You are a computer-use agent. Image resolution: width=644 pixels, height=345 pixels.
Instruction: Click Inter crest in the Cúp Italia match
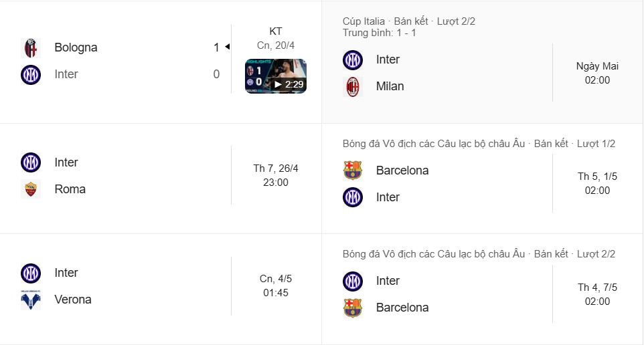[x=353, y=60]
